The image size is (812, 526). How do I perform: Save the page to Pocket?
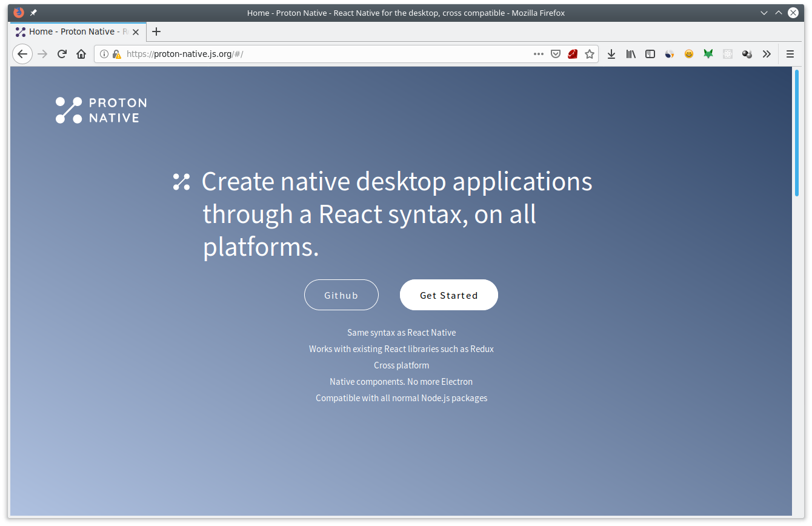pos(556,54)
